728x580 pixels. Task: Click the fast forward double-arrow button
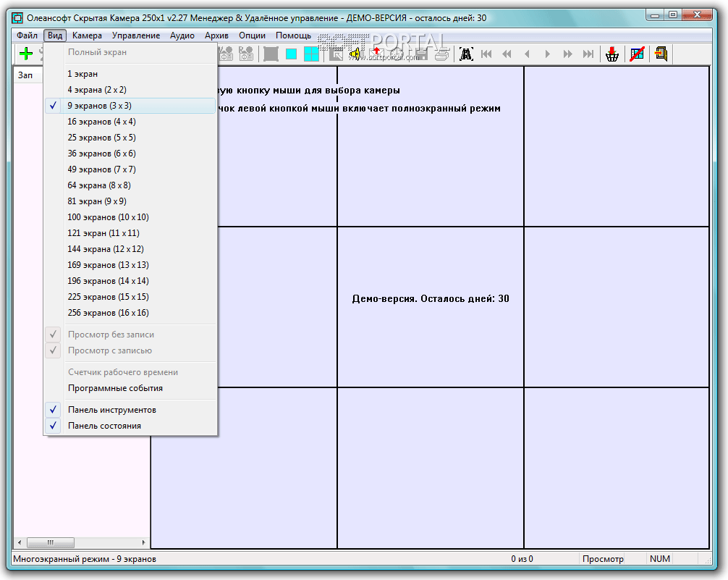click(x=568, y=54)
